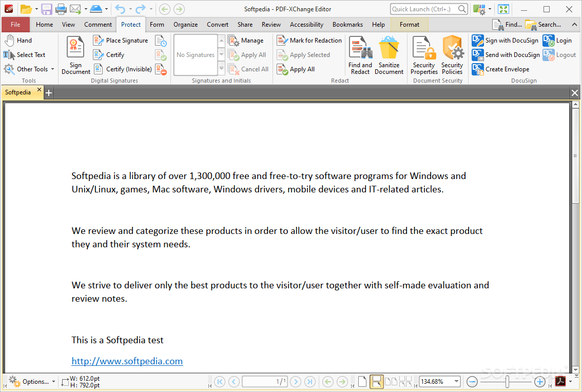Open Security Properties
This screenshot has width=582, height=392.
[x=424, y=56]
